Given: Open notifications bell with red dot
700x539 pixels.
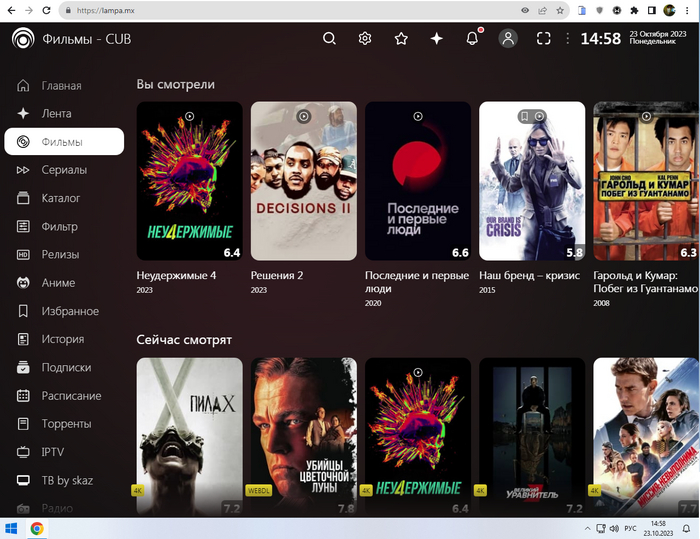Looking at the screenshot, I should [x=472, y=38].
